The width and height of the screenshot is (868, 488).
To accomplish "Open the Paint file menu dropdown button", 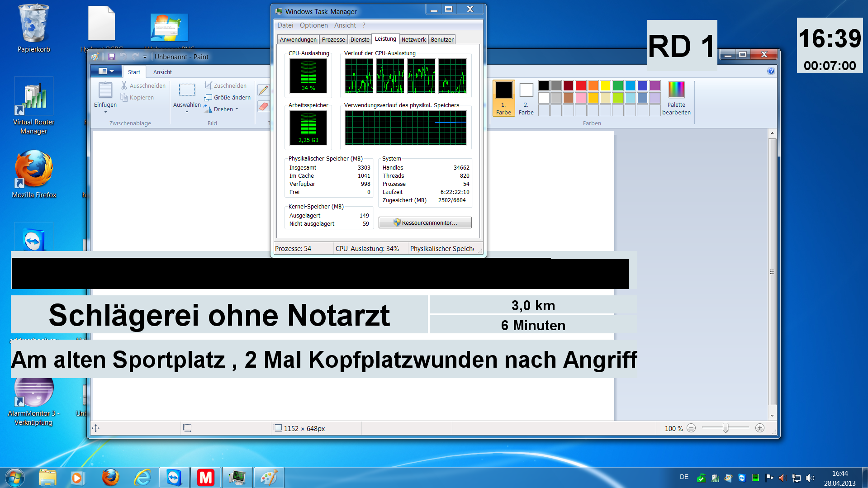I will pos(106,71).
